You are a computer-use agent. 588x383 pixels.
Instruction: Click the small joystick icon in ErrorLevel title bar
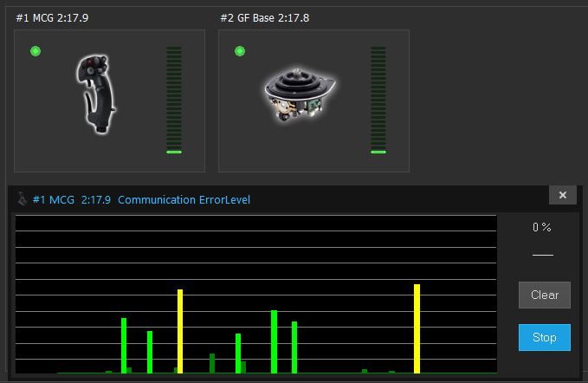(22, 199)
